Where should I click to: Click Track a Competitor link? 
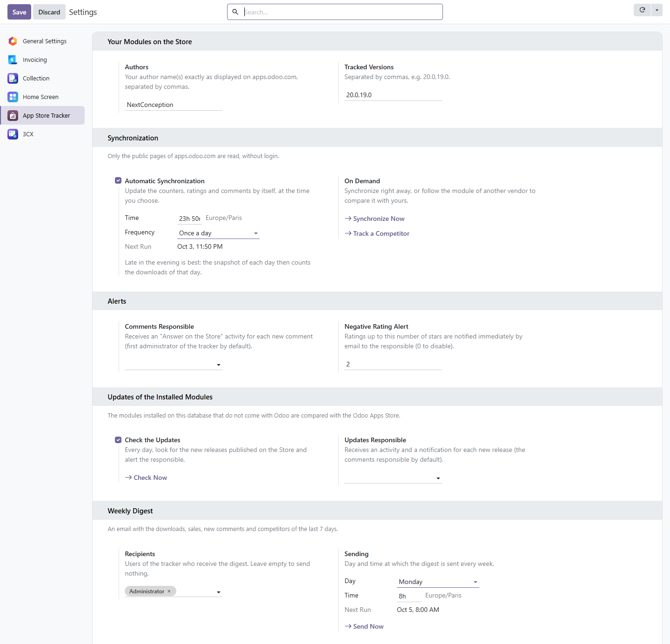tap(377, 233)
